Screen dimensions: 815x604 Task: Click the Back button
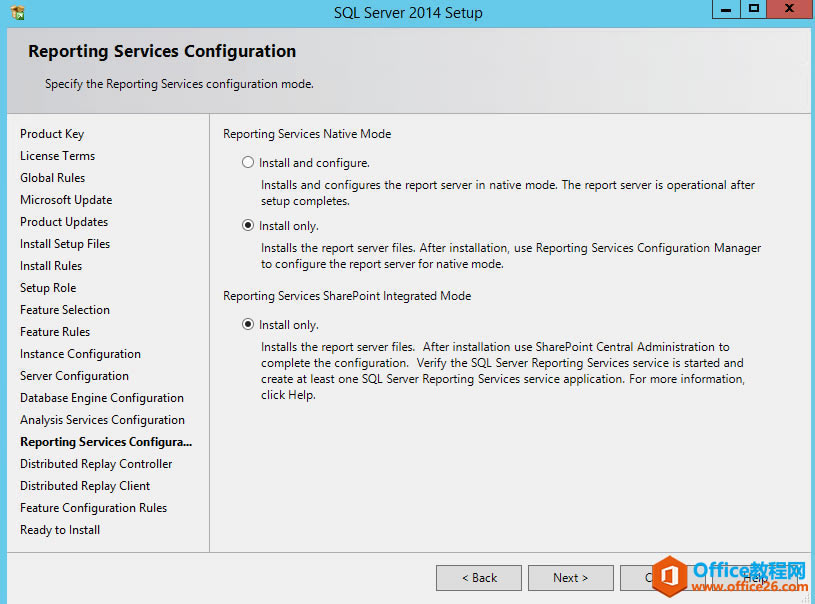click(479, 577)
